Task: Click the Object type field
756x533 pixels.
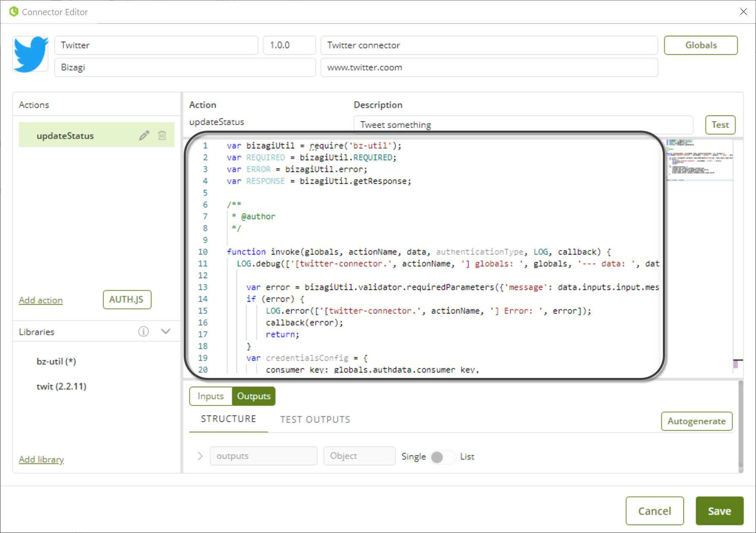Action: pyautogui.click(x=359, y=456)
